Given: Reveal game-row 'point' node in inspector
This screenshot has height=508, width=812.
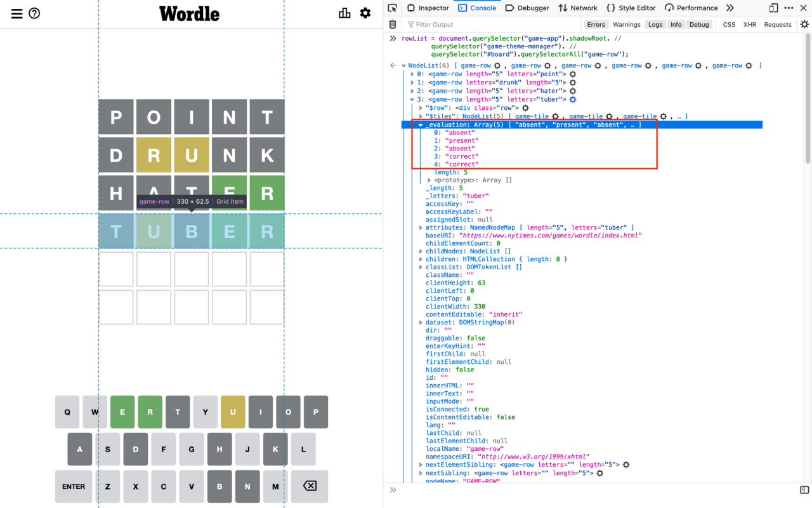Looking at the screenshot, I should [572, 75].
